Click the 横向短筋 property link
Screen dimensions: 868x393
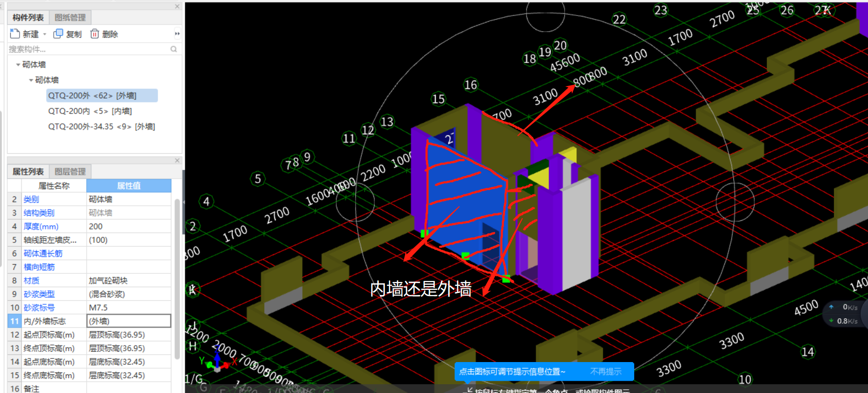click(x=39, y=267)
